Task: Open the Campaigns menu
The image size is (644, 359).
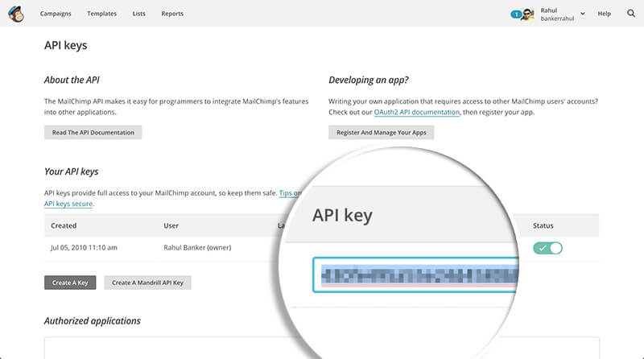Action: (56, 14)
